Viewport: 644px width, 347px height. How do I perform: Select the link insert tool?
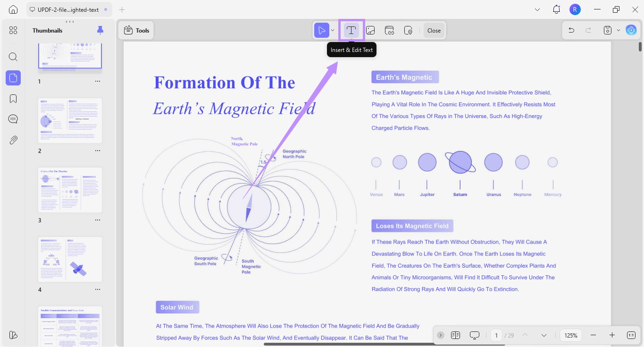click(x=389, y=30)
